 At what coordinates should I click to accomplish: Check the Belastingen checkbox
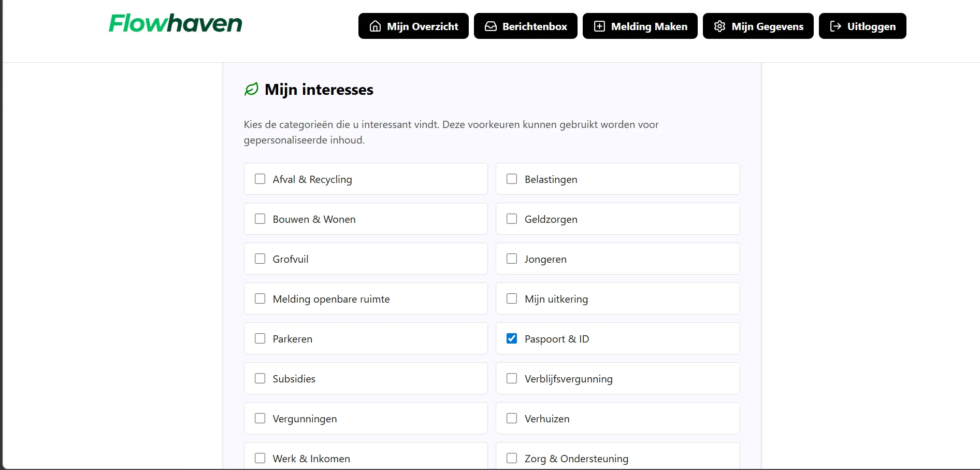pos(512,179)
